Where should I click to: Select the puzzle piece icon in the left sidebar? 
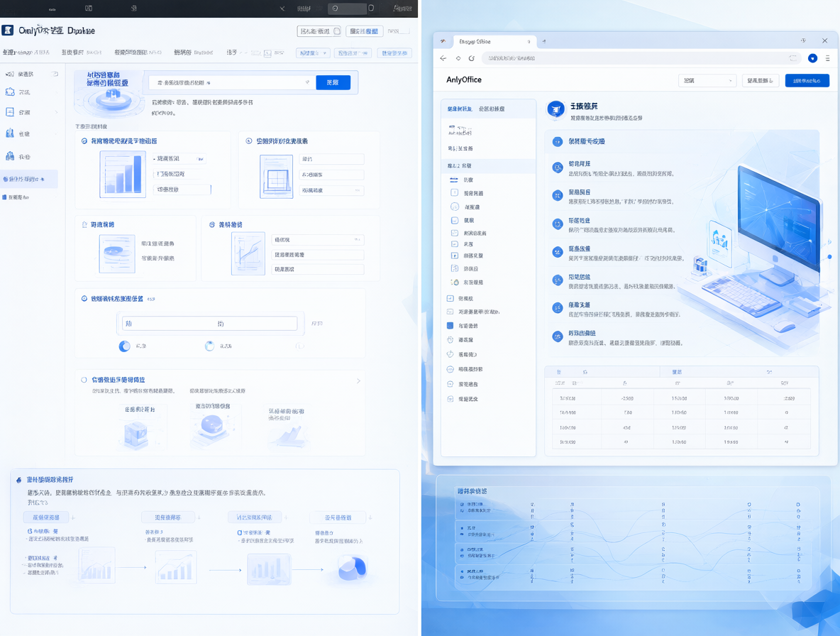coord(10,92)
